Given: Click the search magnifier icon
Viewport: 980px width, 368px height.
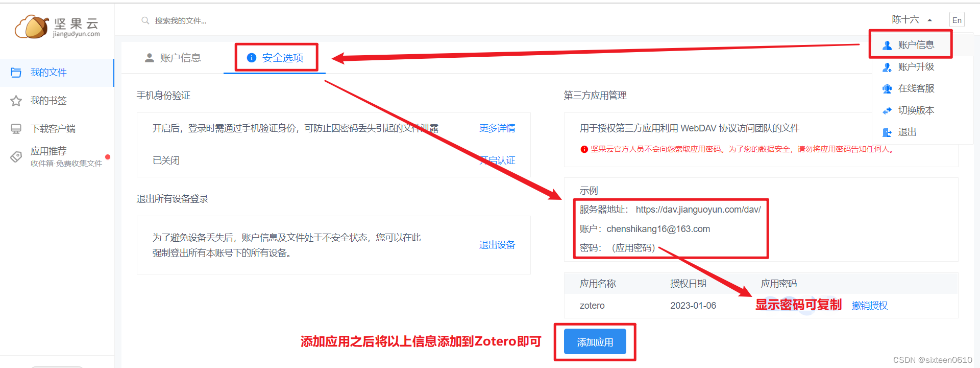Looking at the screenshot, I should [145, 20].
